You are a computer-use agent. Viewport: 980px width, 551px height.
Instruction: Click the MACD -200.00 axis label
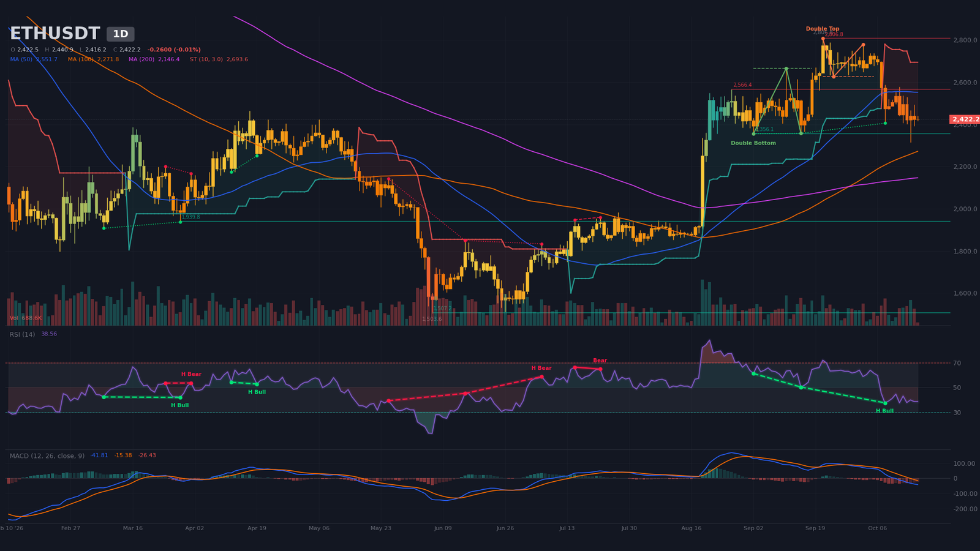pyautogui.click(x=965, y=509)
